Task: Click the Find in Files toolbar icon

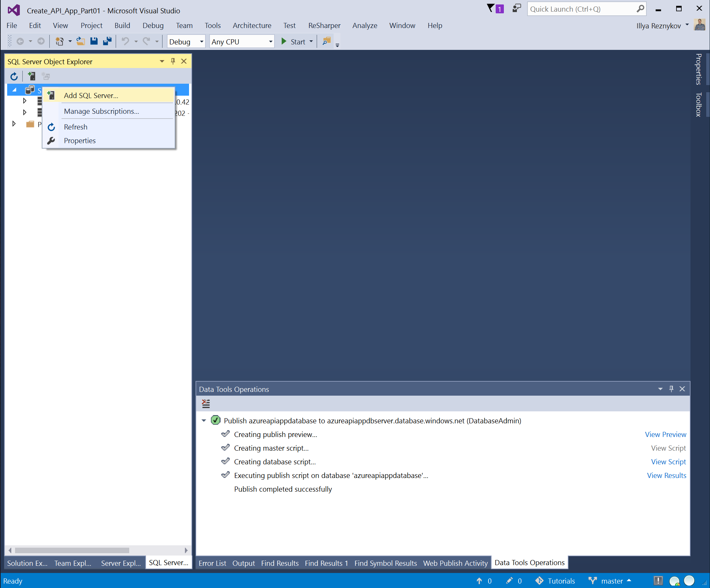Action: point(326,41)
